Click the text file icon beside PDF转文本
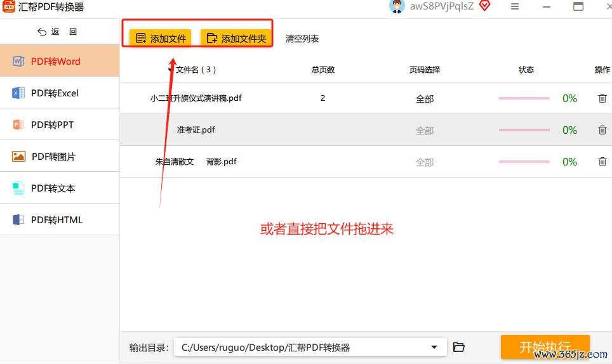The height and width of the screenshot is (364, 612). 18,188
